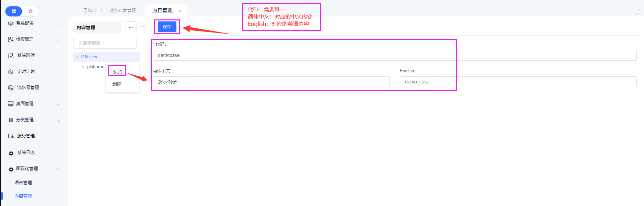Collapse the 国际化管理 menu
This screenshot has width=644, height=206.
point(58,169)
